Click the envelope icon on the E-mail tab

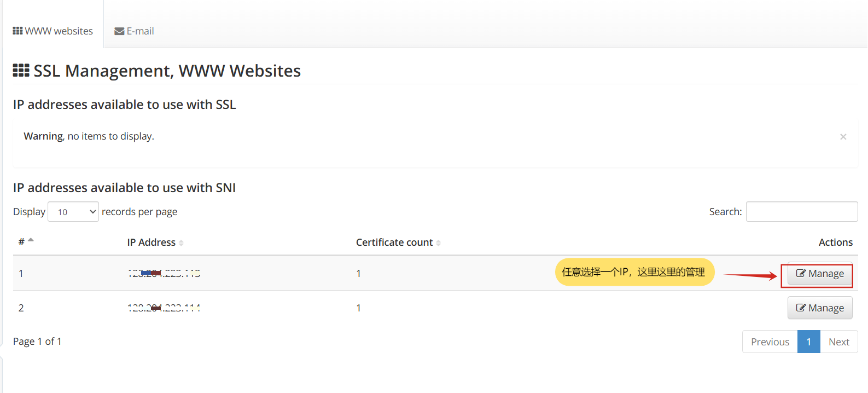pos(119,32)
